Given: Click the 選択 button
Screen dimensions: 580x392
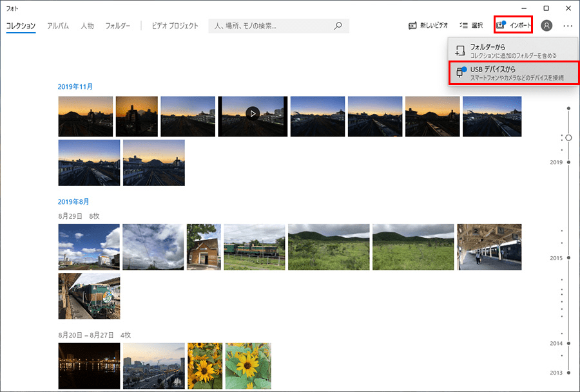Looking at the screenshot, I should 471,26.
